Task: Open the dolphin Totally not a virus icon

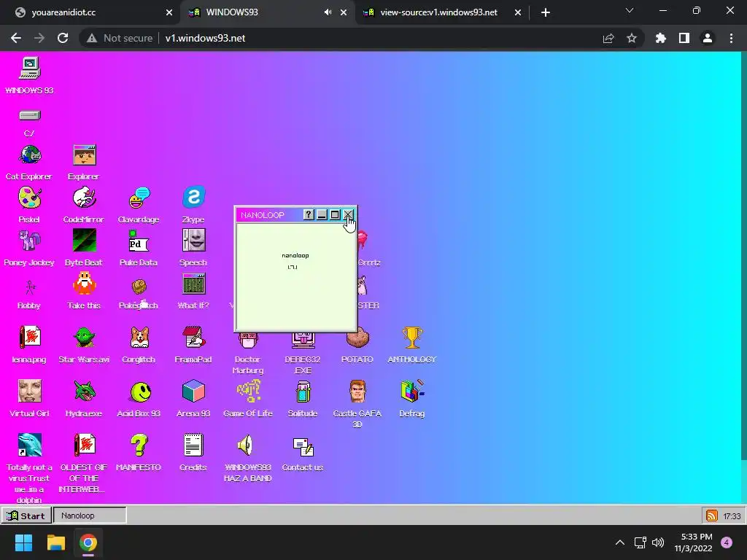Action: click(x=29, y=446)
